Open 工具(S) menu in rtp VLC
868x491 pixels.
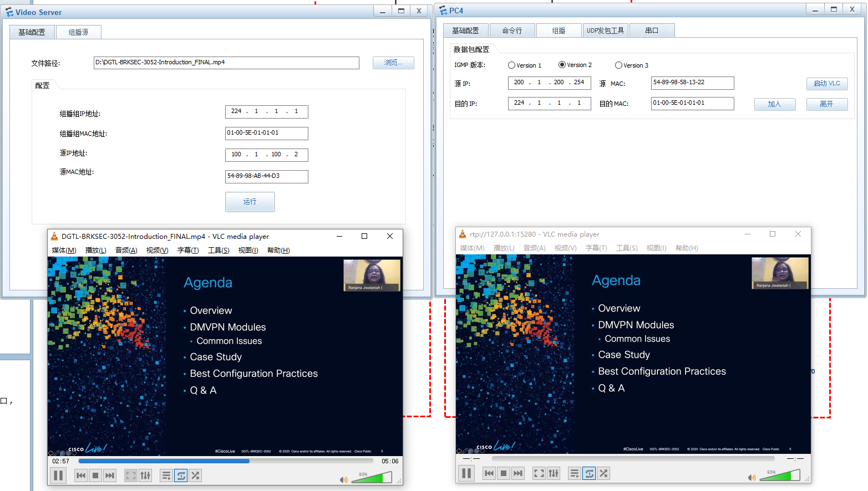tap(627, 248)
